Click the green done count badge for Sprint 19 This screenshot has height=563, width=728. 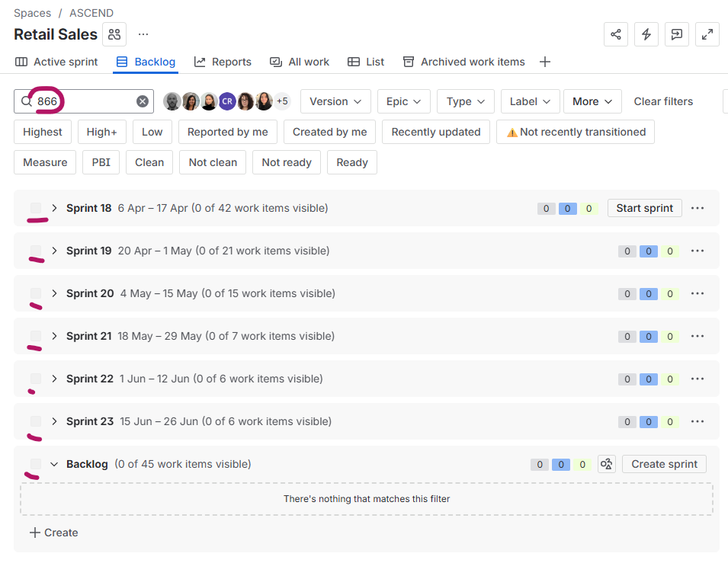pyautogui.click(x=669, y=251)
